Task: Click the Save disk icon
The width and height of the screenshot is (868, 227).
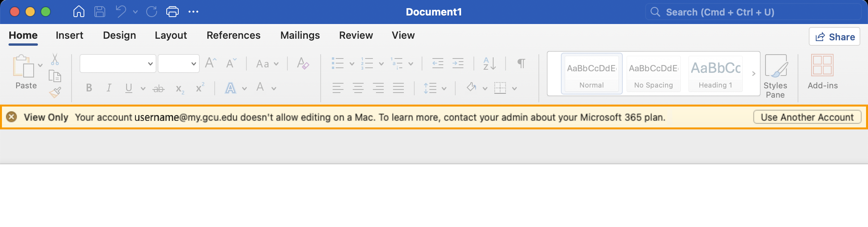Action: (100, 12)
